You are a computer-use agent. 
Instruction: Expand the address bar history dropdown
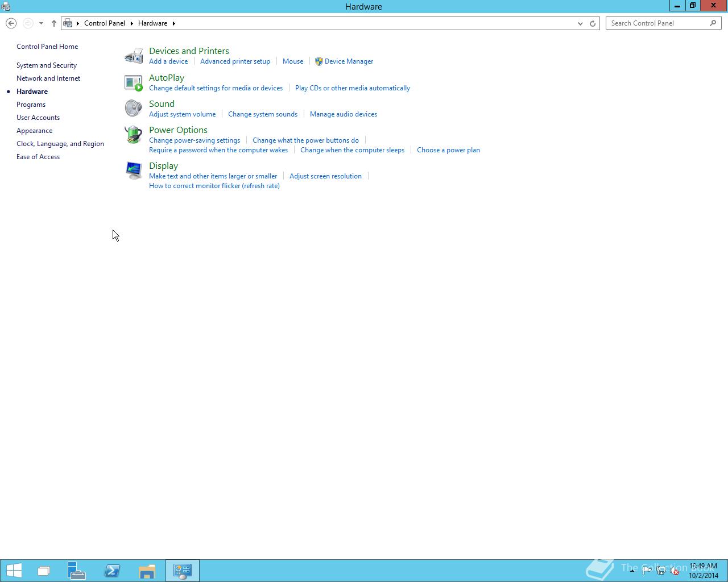click(x=580, y=23)
